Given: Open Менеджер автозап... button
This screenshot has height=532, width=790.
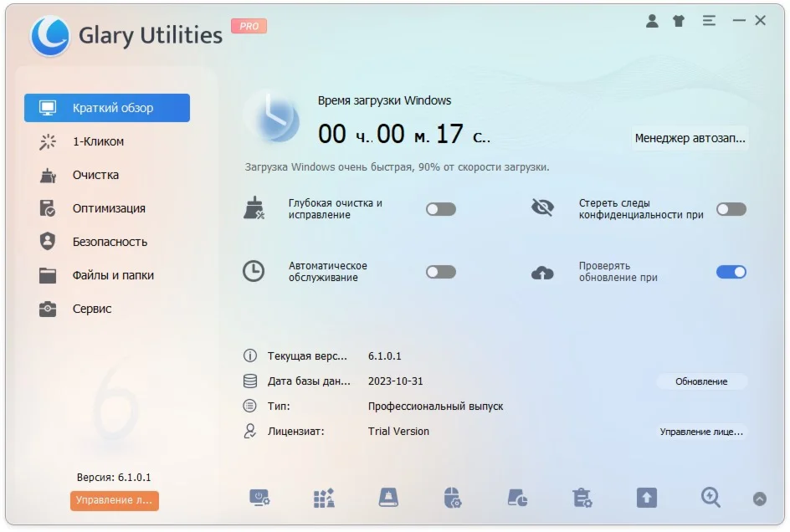Looking at the screenshot, I should (x=690, y=138).
